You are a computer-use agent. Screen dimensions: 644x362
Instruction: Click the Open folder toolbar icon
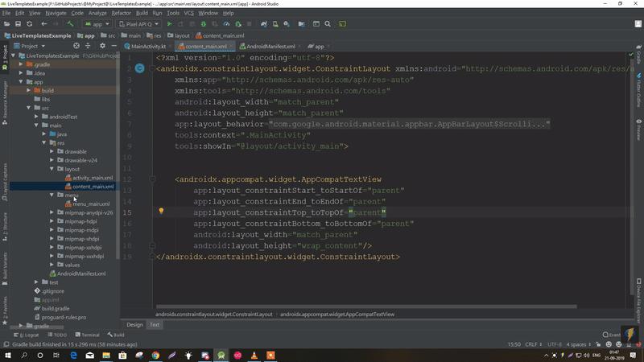tap(7, 24)
